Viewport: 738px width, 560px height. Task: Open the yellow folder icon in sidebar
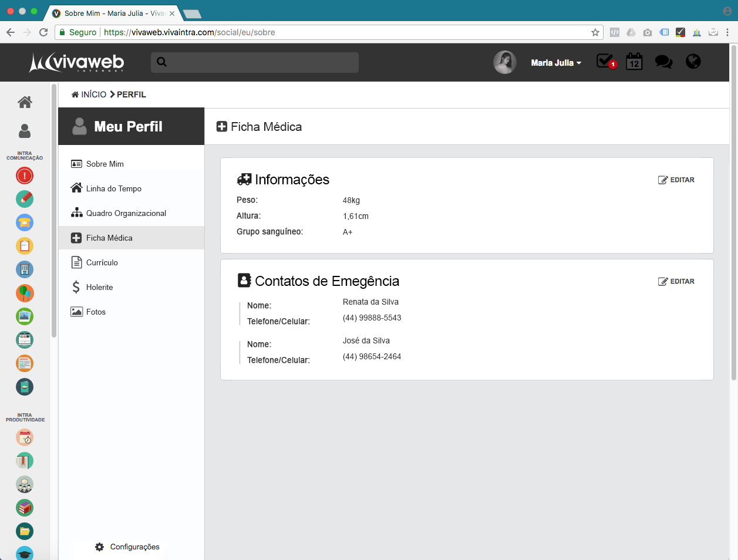click(25, 531)
